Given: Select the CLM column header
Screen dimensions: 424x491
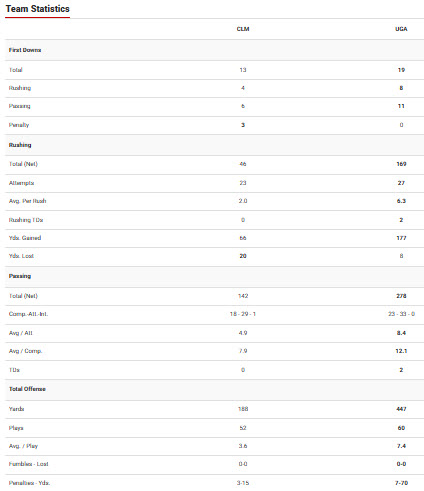Looking at the screenshot, I should [243, 29].
